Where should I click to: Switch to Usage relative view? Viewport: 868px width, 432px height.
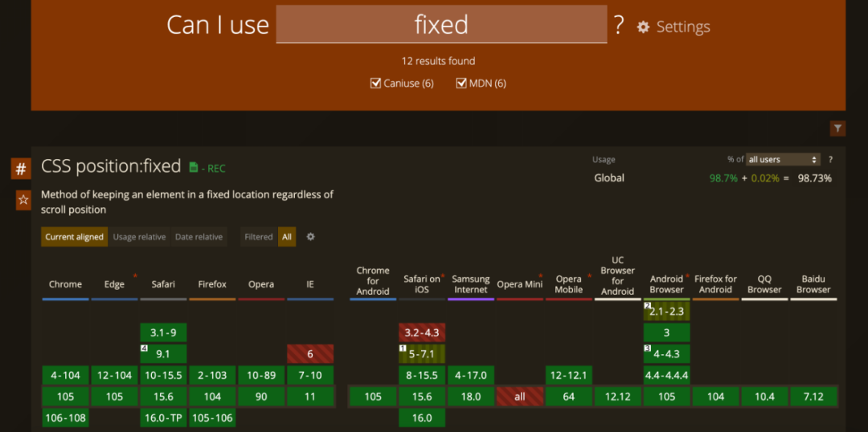click(140, 237)
